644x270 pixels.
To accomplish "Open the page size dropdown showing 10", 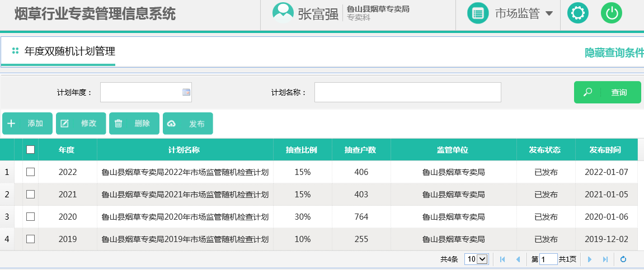I will (476, 259).
